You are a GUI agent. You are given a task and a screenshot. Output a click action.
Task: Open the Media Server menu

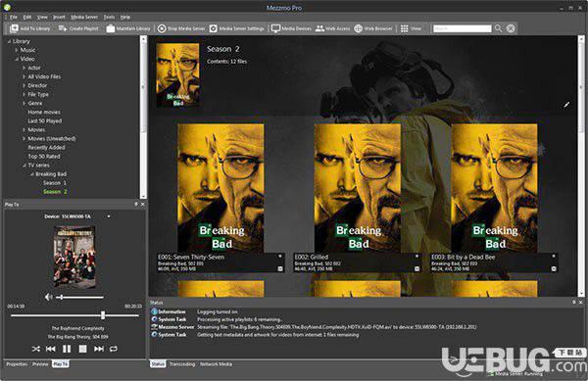pos(84,17)
